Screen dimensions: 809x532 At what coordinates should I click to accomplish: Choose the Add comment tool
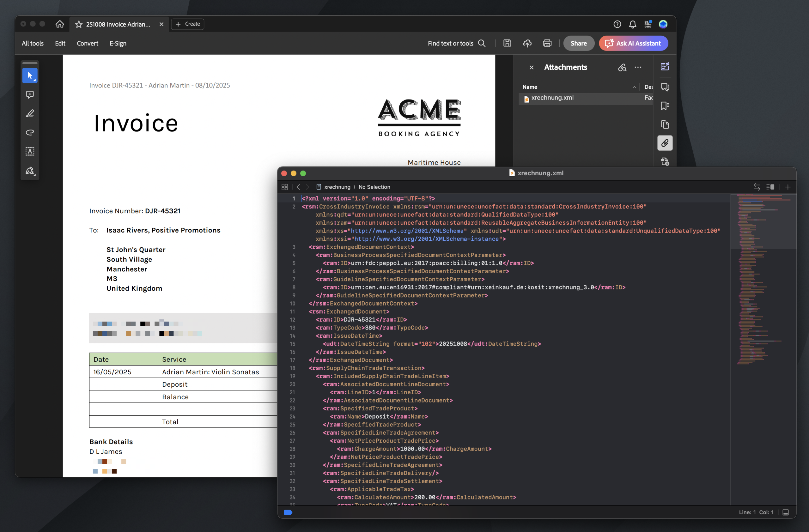pyautogui.click(x=30, y=94)
